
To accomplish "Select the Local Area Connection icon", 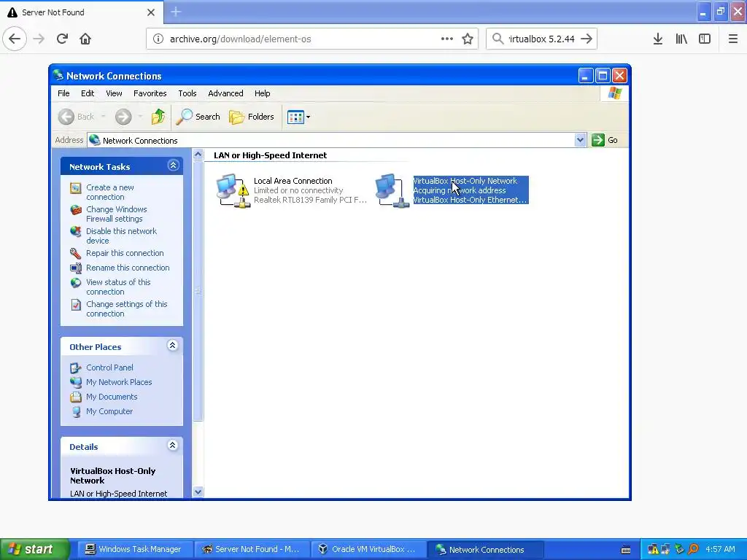I will (x=233, y=190).
